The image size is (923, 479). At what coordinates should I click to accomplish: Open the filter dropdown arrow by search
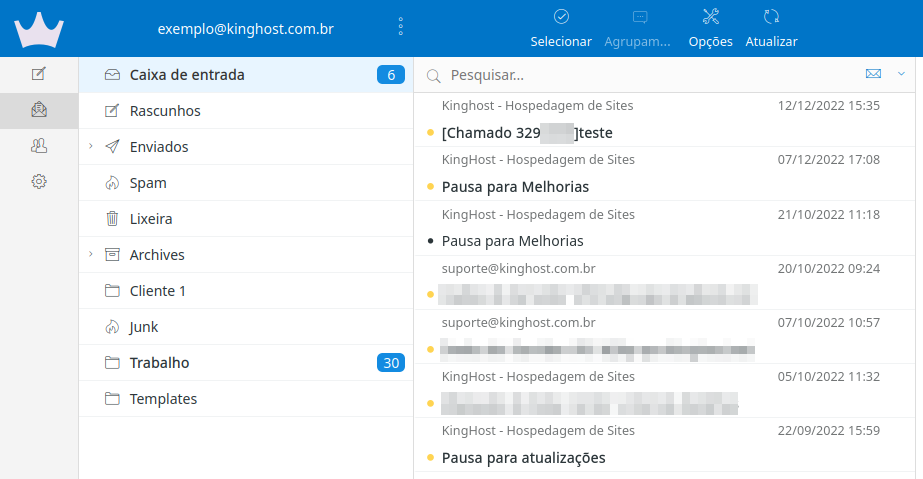tap(902, 74)
